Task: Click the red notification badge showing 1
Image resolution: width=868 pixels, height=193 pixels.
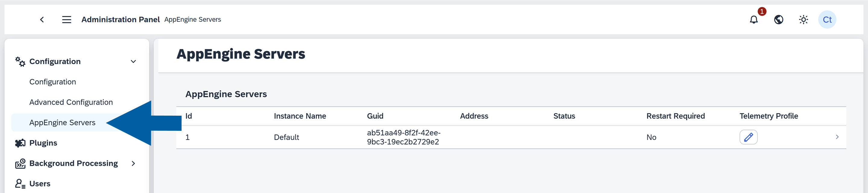Action: (762, 11)
